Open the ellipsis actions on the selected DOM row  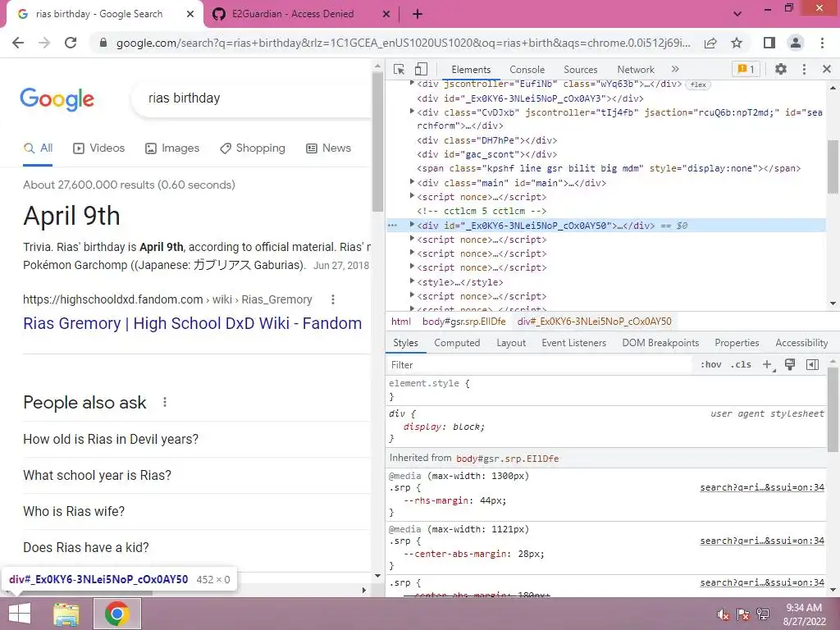pos(393,226)
